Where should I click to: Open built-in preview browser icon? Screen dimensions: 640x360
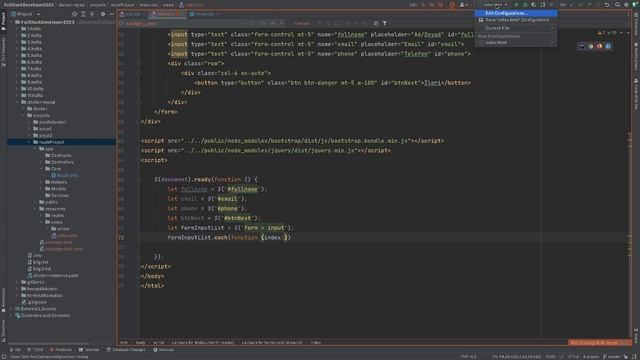pyautogui.click(x=582, y=46)
